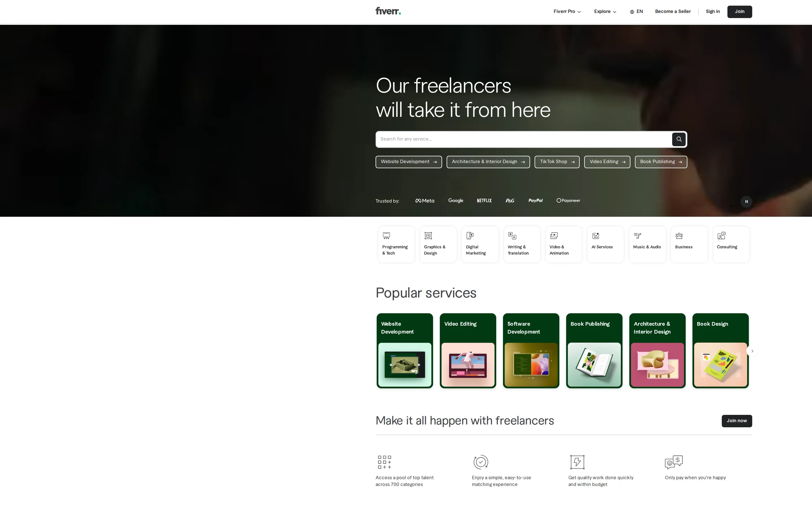
Task: Click the P&G trusted-by logo
Action: pos(510,201)
